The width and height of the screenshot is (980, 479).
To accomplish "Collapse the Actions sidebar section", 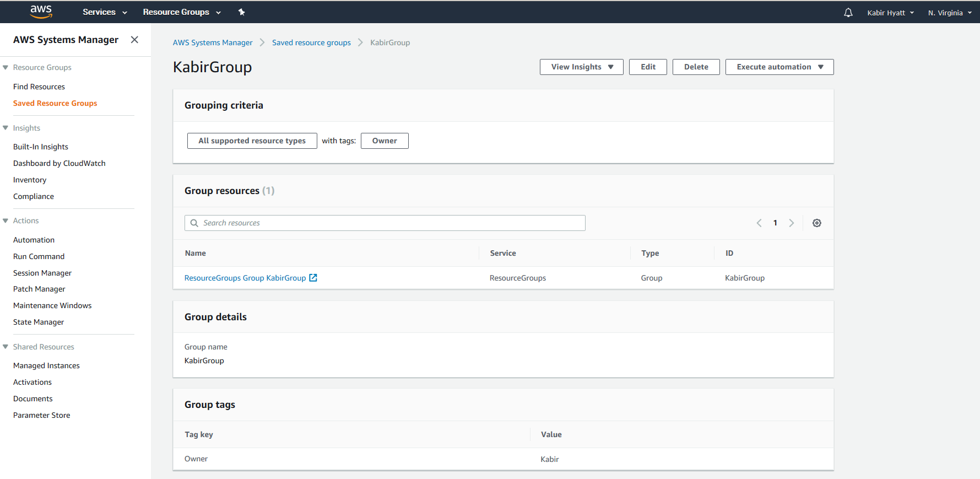I will coord(6,220).
